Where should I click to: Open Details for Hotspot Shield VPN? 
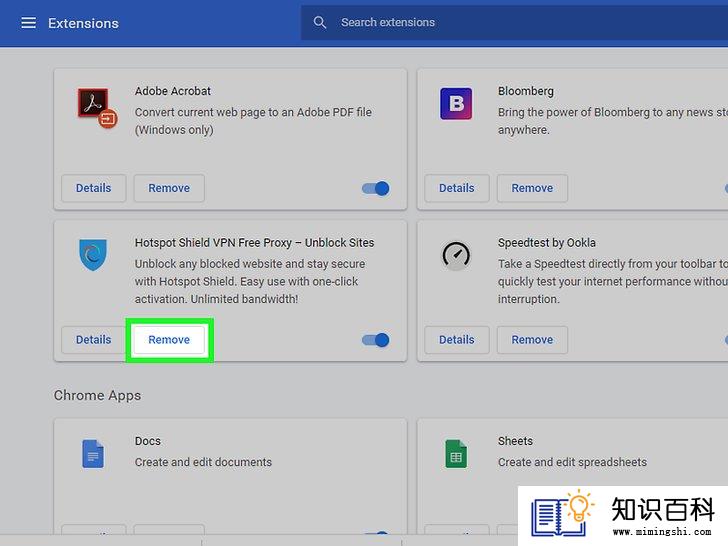click(x=93, y=340)
